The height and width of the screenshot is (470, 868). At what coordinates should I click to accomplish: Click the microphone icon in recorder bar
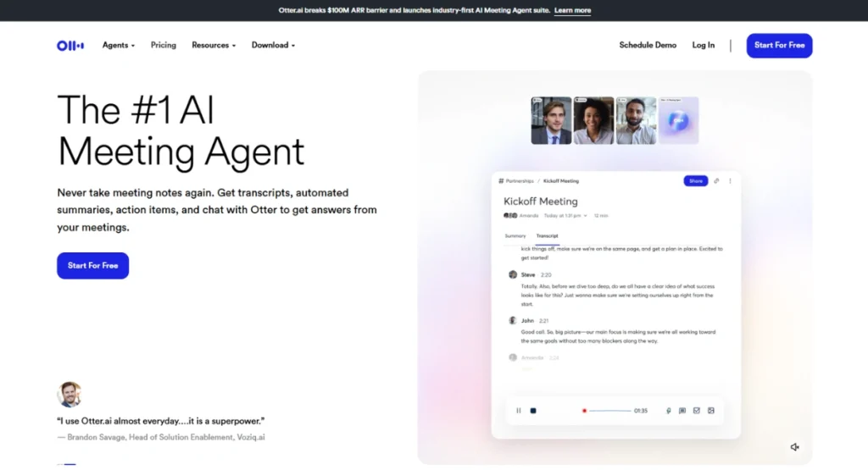(668, 411)
